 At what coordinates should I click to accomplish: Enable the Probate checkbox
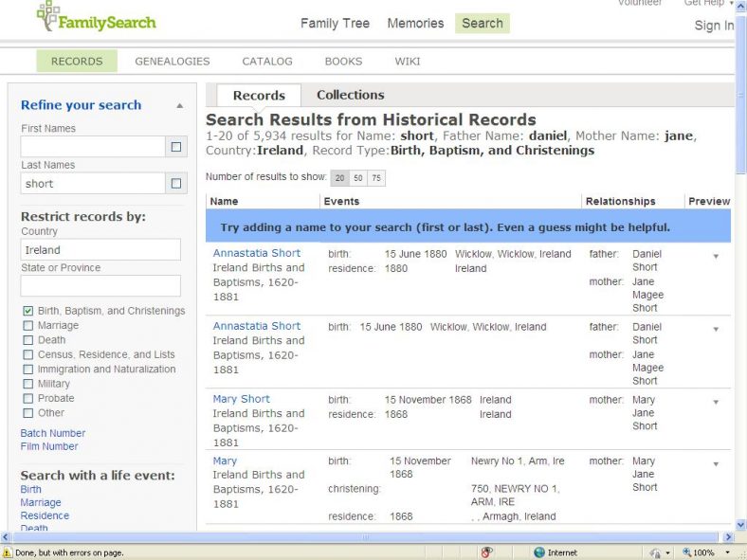pos(28,399)
